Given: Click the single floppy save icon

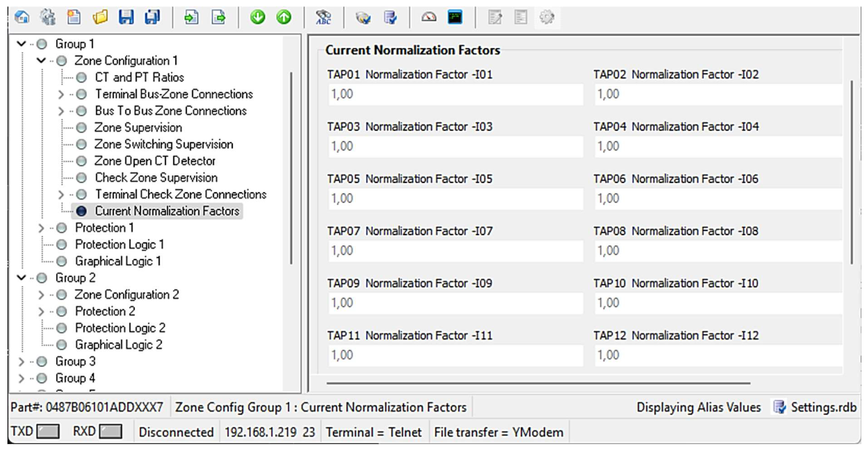Looking at the screenshot, I should click(x=126, y=17).
